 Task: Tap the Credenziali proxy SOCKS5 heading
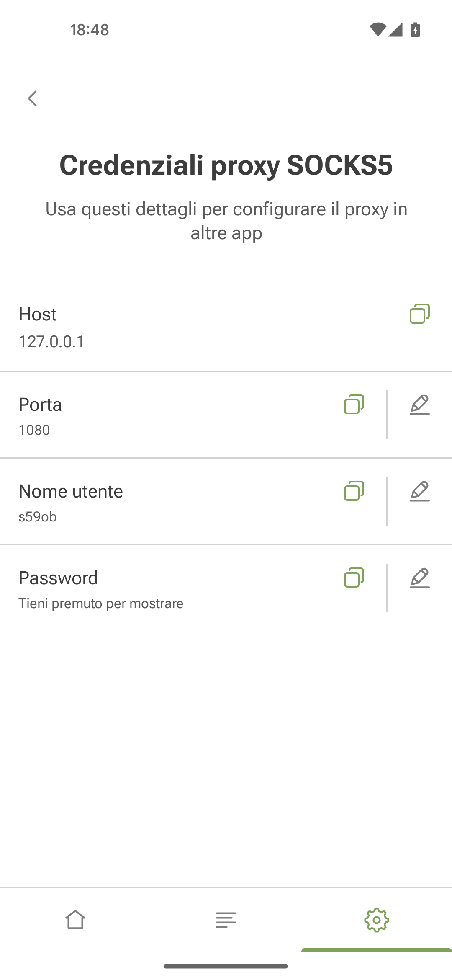pyautogui.click(x=226, y=165)
